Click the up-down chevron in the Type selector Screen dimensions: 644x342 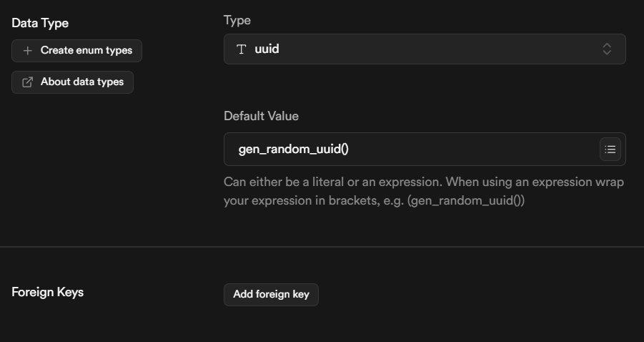click(607, 49)
